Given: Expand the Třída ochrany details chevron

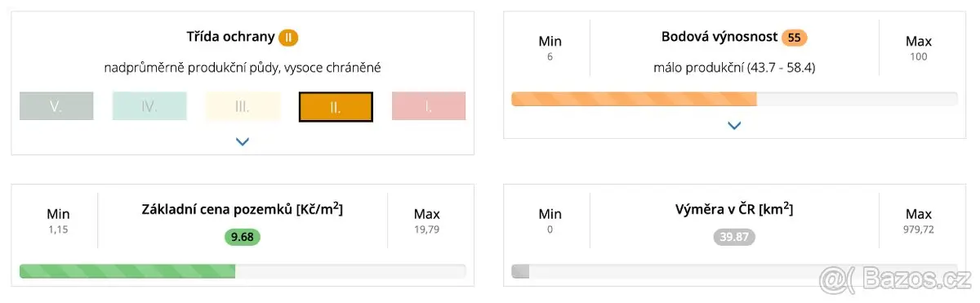Looking at the screenshot, I should click(243, 141).
